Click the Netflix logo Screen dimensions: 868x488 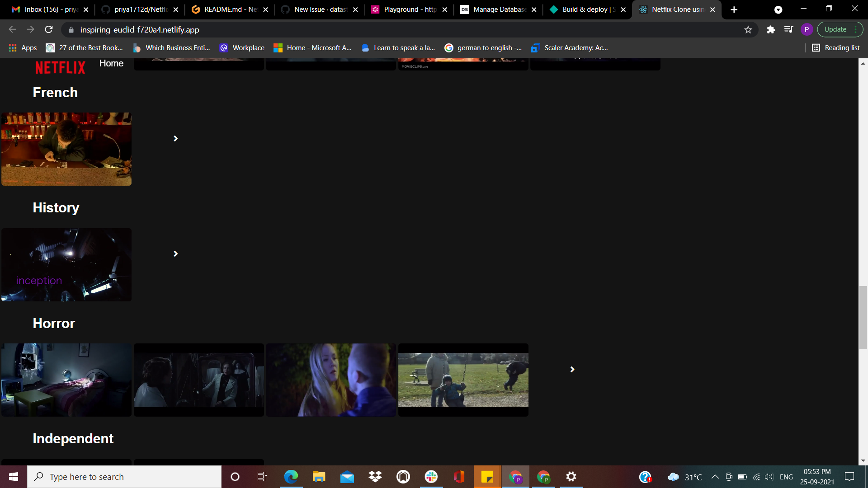coord(60,68)
